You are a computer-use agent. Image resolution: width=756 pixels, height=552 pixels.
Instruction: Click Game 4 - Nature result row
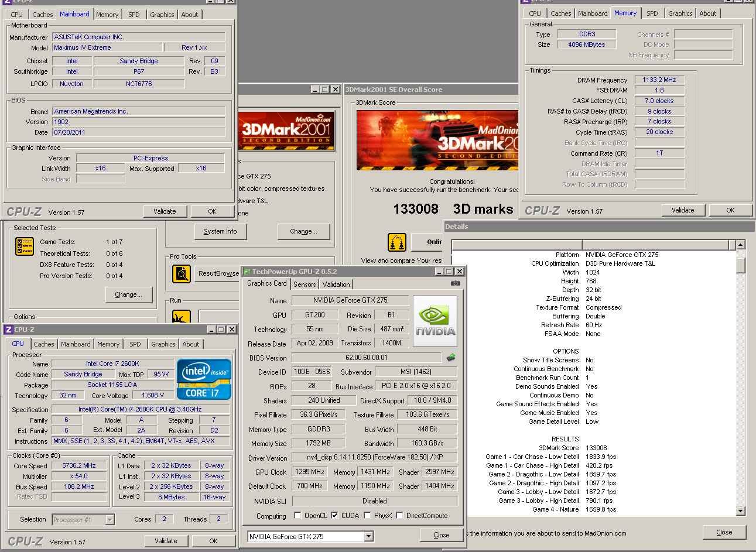point(593,509)
